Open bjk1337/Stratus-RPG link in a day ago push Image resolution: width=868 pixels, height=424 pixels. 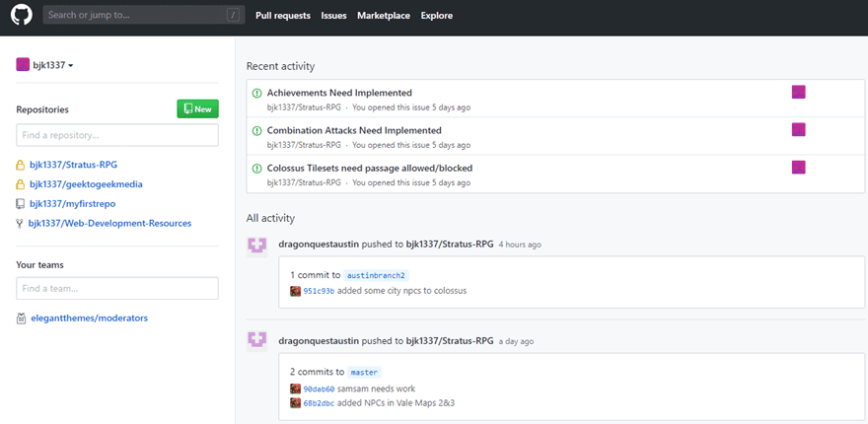(x=450, y=341)
